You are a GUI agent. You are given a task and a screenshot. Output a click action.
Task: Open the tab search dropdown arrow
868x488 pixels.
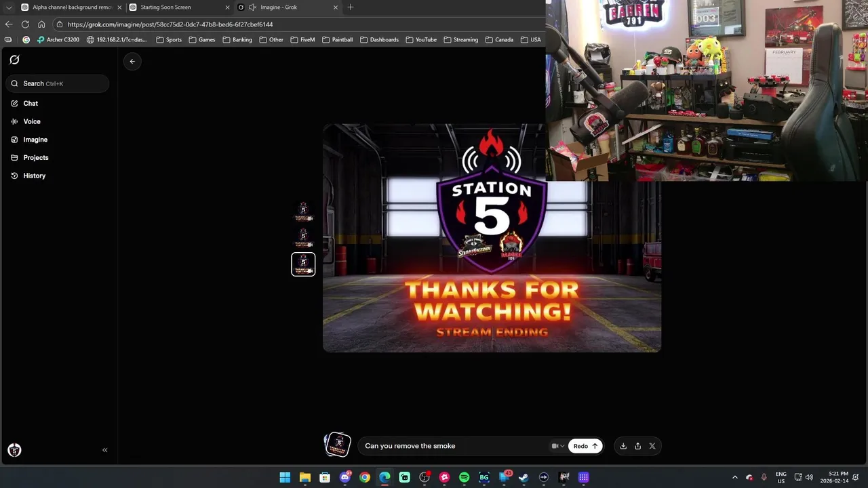tap(8, 7)
